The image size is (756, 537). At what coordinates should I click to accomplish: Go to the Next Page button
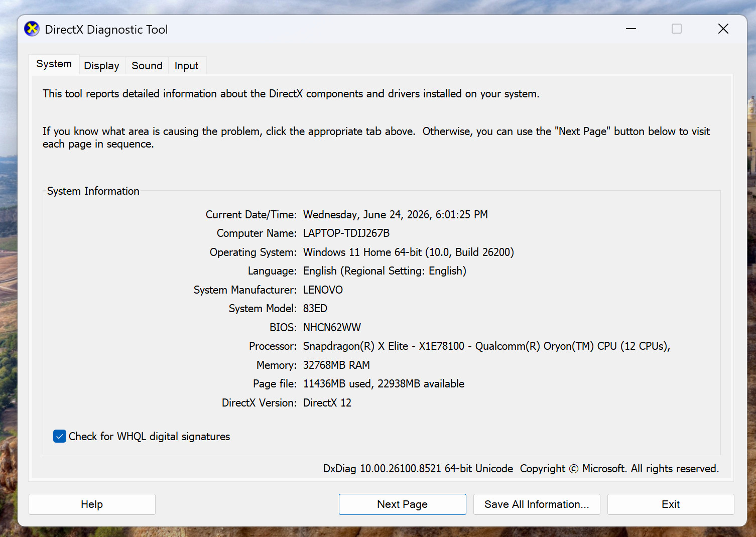(403, 504)
